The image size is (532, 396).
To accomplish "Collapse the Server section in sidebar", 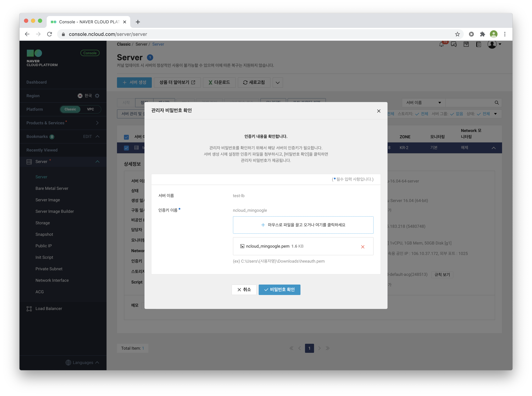I will click(97, 162).
